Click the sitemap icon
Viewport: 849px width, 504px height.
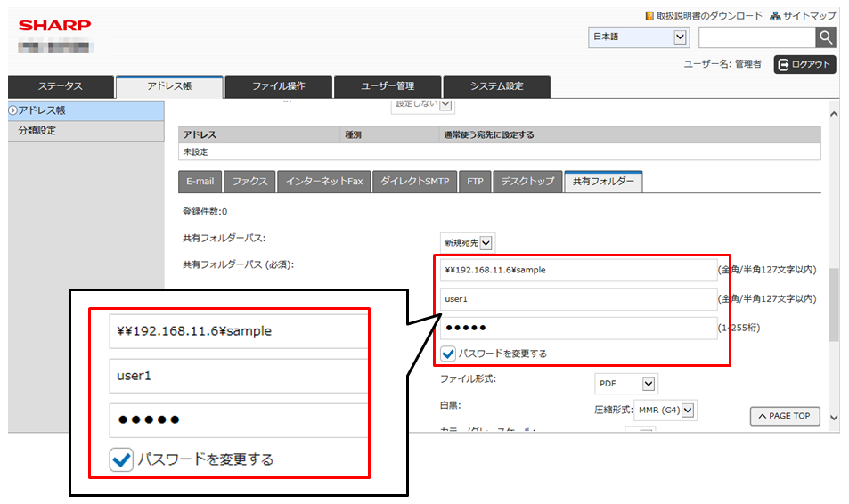pyautogui.click(x=775, y=16)
